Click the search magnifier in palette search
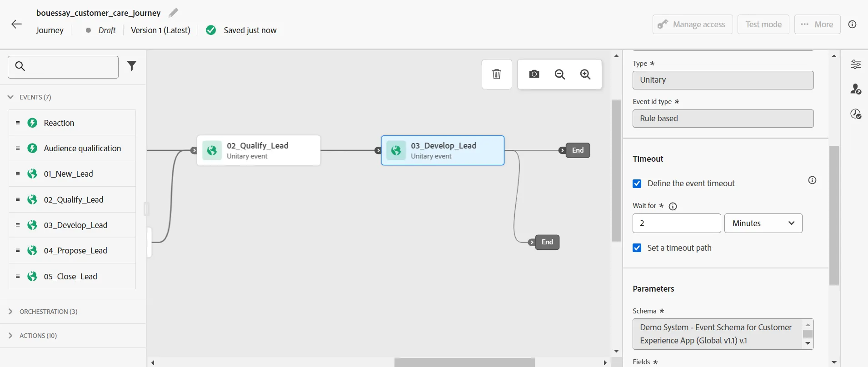Image resolution: width=868 pixels, height=367 pixels. click(x=20, y=66)
